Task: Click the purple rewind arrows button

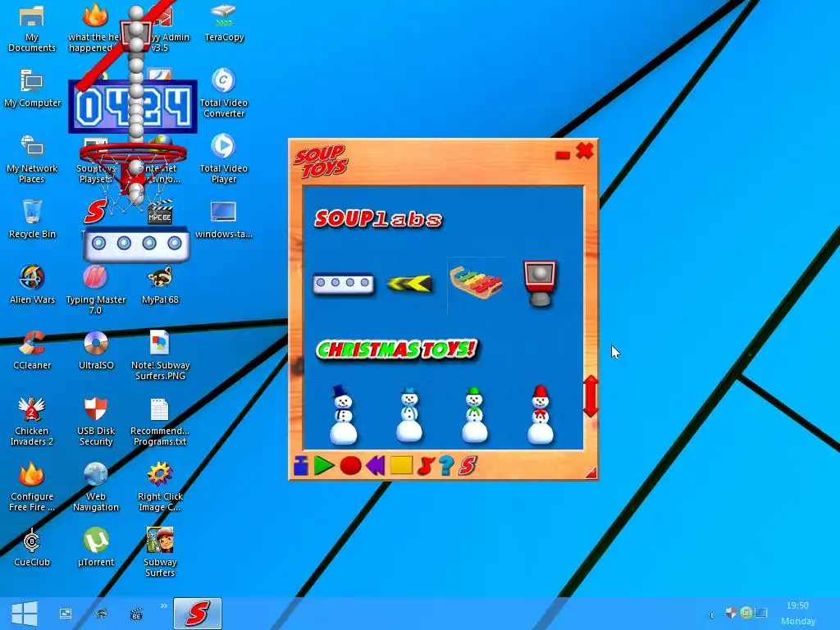Action: pyautogui.click(x=375, y=466)
